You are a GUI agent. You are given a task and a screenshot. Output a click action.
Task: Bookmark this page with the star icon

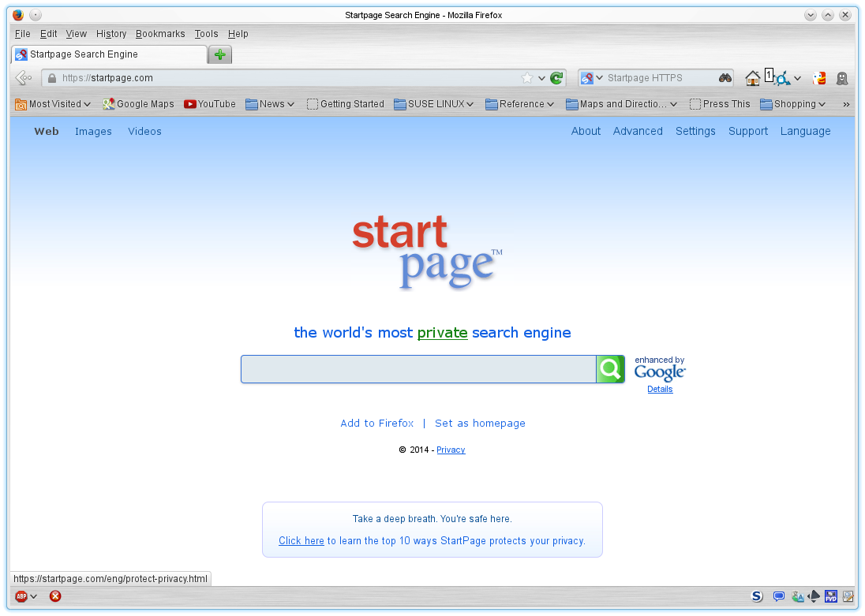point(527,78)
